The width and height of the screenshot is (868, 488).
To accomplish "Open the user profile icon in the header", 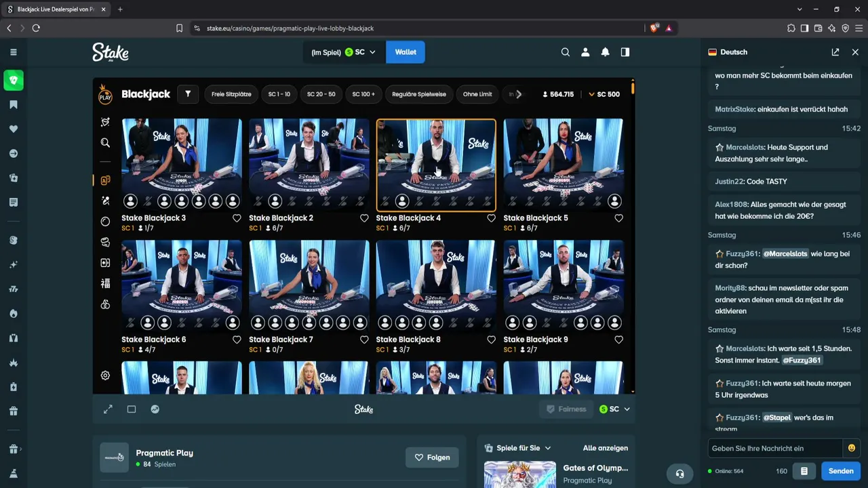I will tap(585, 52).
